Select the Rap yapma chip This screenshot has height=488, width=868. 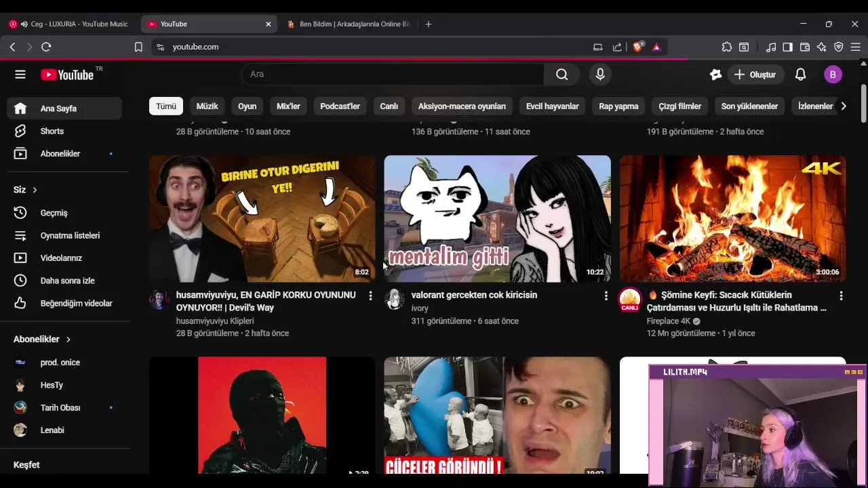618,106
